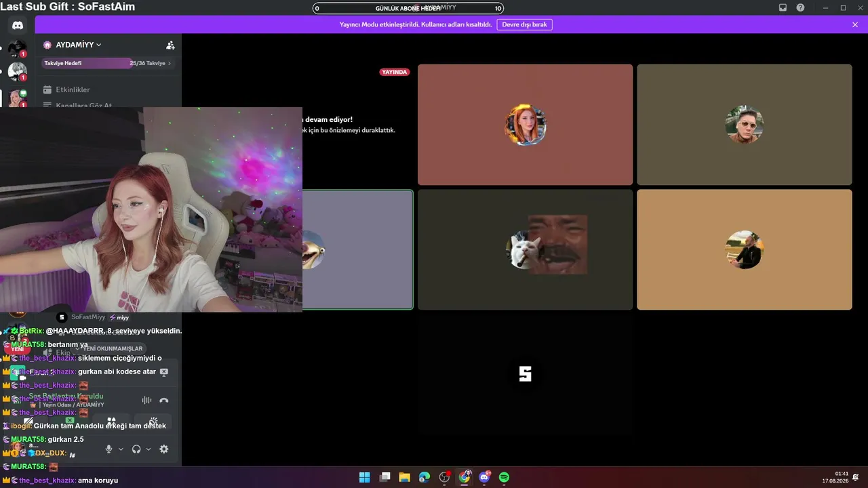Open the Discord help question mark icon

[x=800, y=7]
